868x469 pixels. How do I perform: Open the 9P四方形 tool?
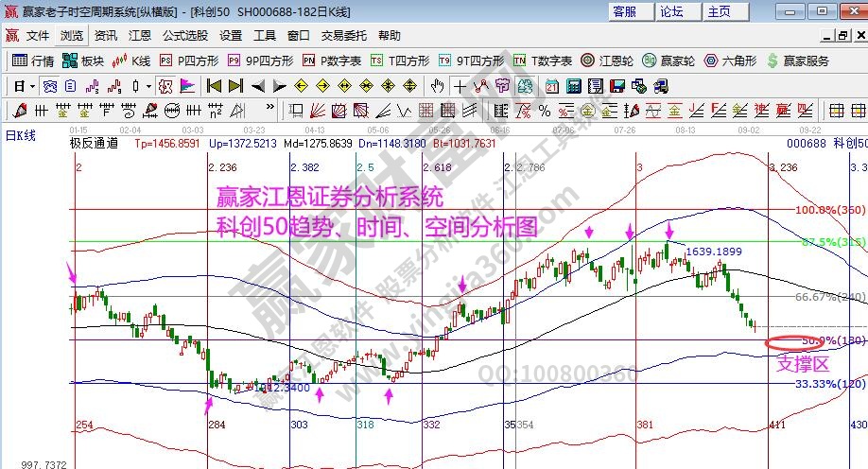260,61
